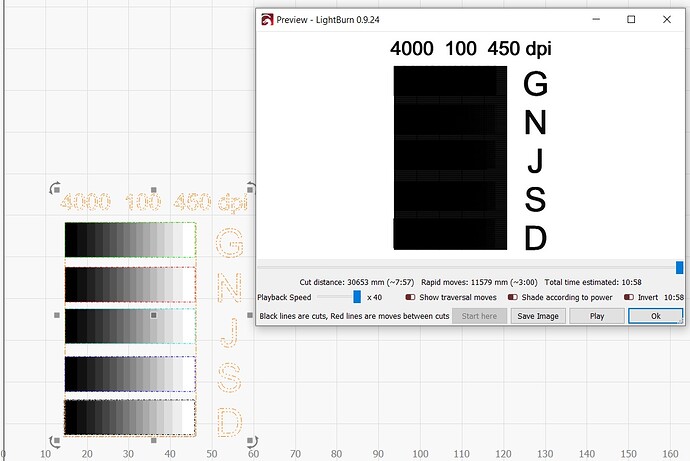Select the third grayscale bar labeled J
Viewport: 690px width, 461px height.
coord(130,326)
